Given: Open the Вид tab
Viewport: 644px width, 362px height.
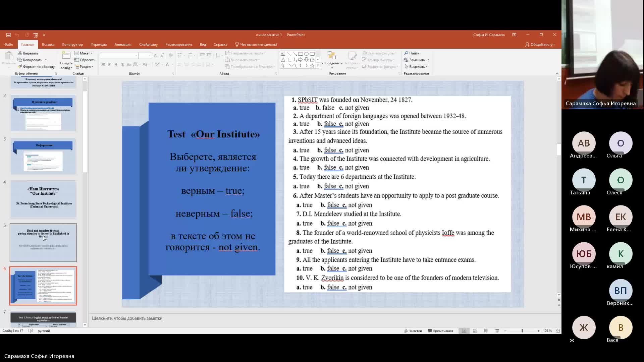Looking at the screenshot, I should pyautogui.click(x=203, y=45).
